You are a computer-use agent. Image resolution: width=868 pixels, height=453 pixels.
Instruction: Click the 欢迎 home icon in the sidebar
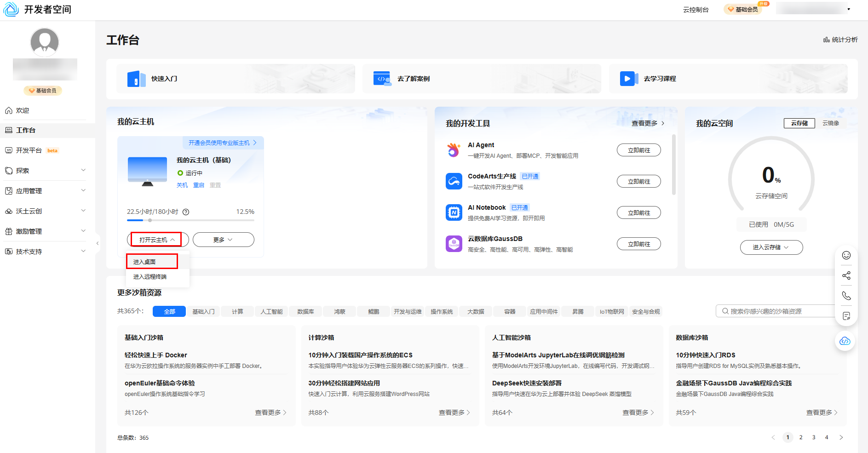[9, 110]
